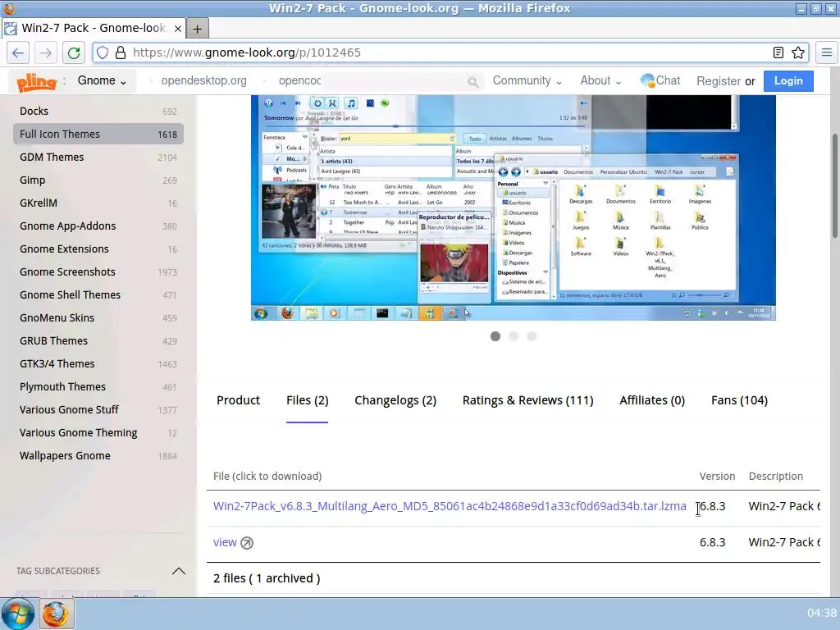Click the '2 files ( 1 archived )' text
This screenshot has height=630, width=840.
[267, 578]
